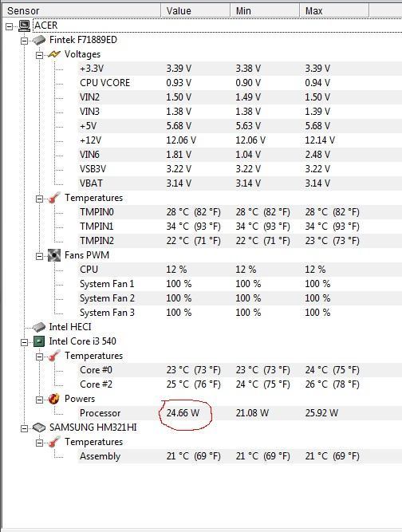The height and width of the screenshot is (532, 402).
Task: Click the Intel Core i3 540 processor icon
Action: (39, 341)
